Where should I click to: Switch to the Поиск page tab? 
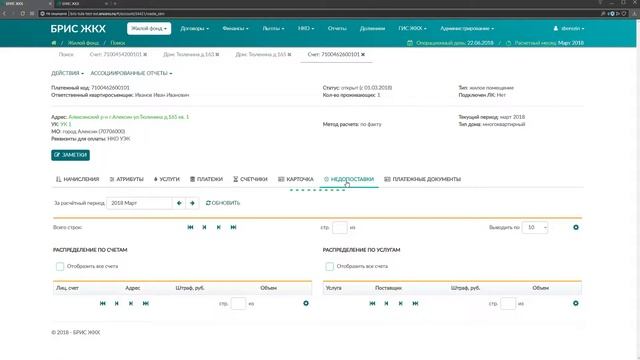tap(66, 54)
